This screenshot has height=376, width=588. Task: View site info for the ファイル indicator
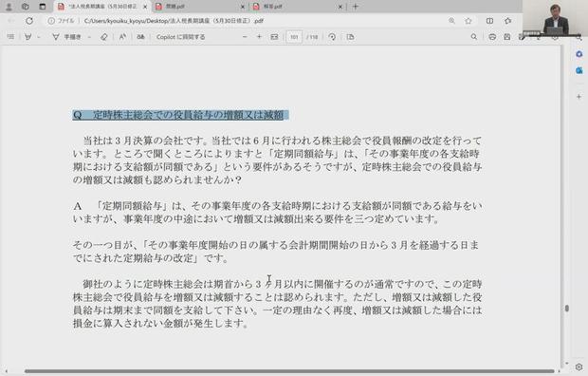pos(61,21)
